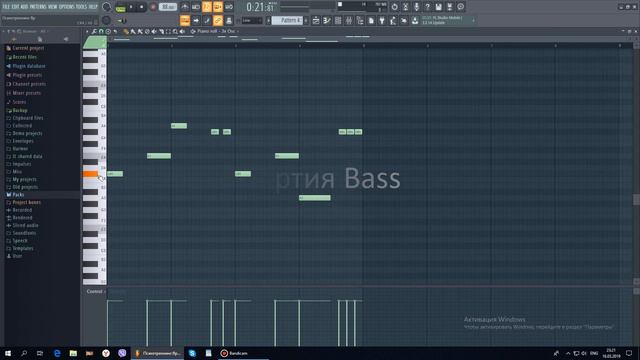Toggle the record button

(153, 7)
